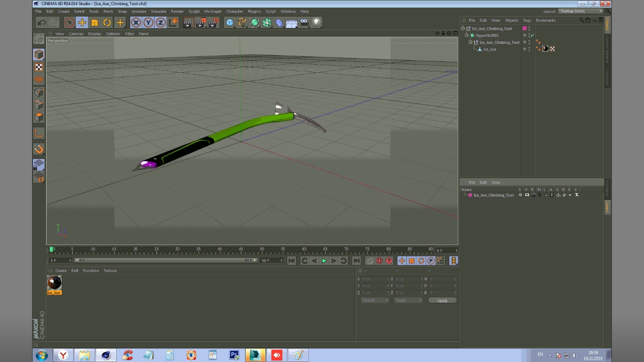Open the Bend deformer icon
The height and width of the screenshot is (362, 644).
280,22
